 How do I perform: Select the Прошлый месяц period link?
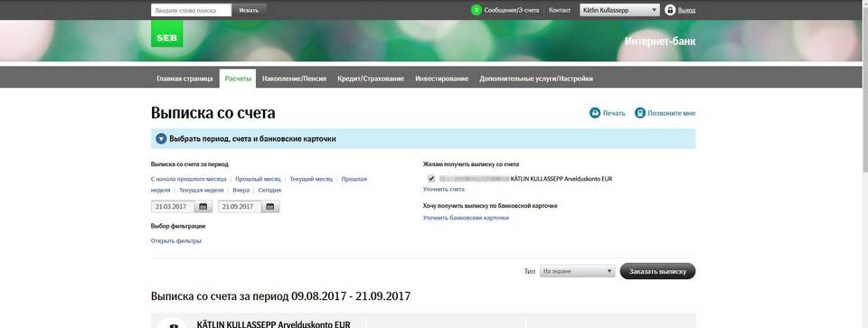tap(258, 179)
